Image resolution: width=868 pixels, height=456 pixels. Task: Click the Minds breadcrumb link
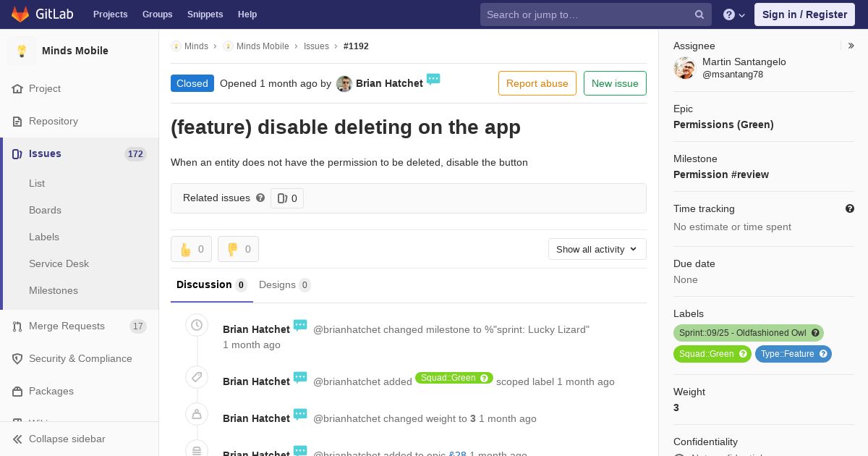coord(196,46)
